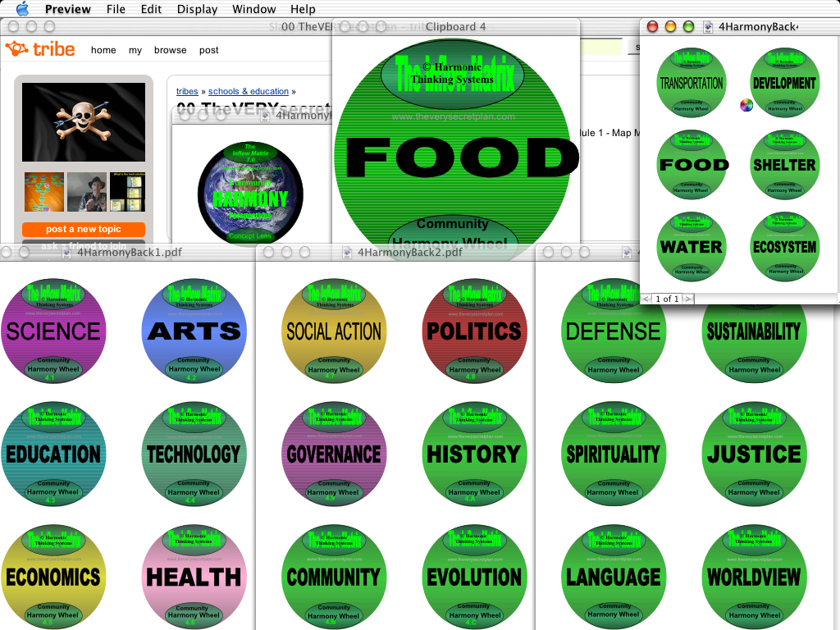Follow the 'schools & education' breadcrumb link
This screenshot has height=630, width=840.
(x=249, y=91)
